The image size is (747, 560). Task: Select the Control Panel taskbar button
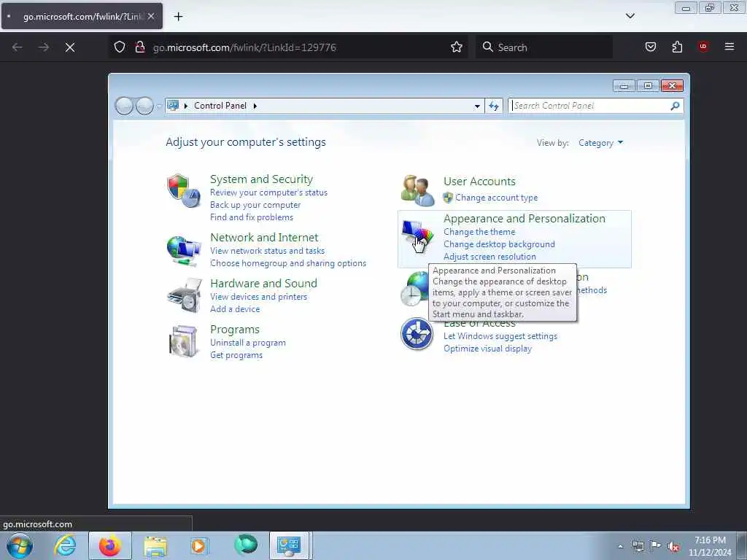pos(289,545)
